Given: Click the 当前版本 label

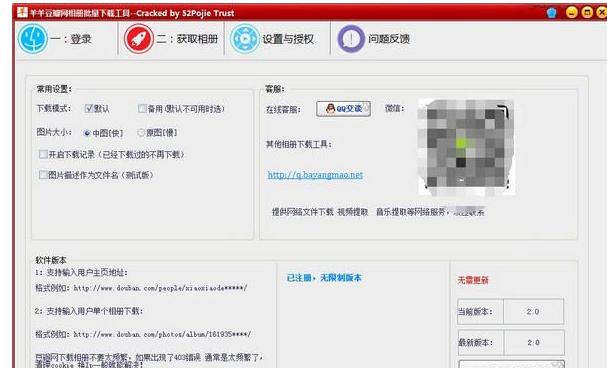Looking at the screenshot, I should coord(475,312).
